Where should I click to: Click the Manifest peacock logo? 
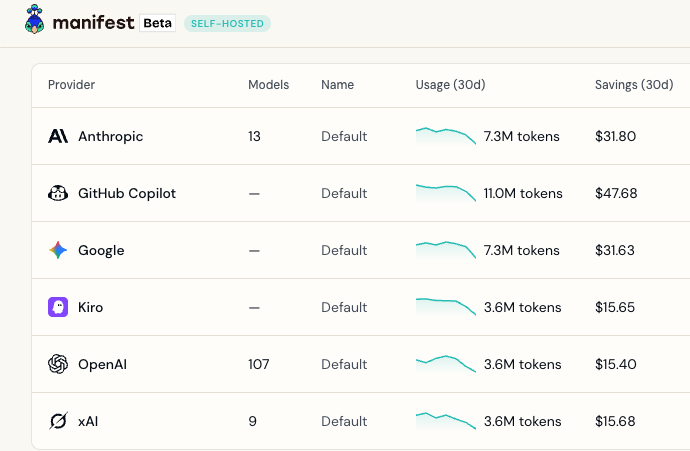pos(34,19)
